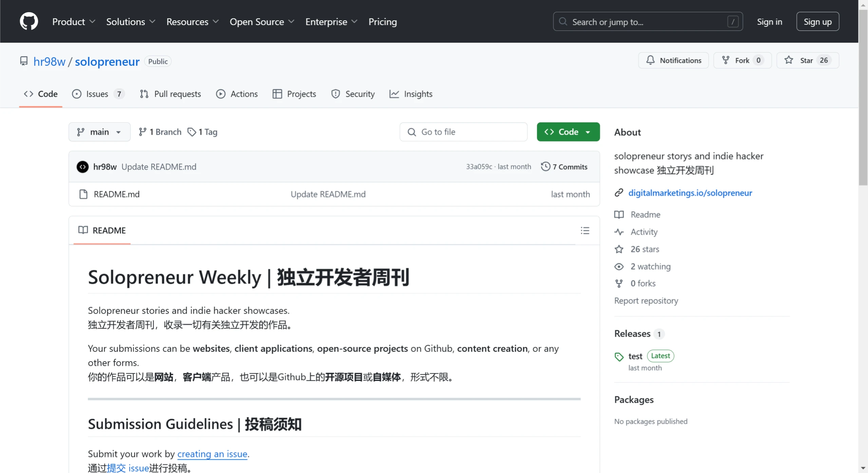The image size is (868, 473).
Task: Click the Activity pulse icon
Action: [619, 232]
